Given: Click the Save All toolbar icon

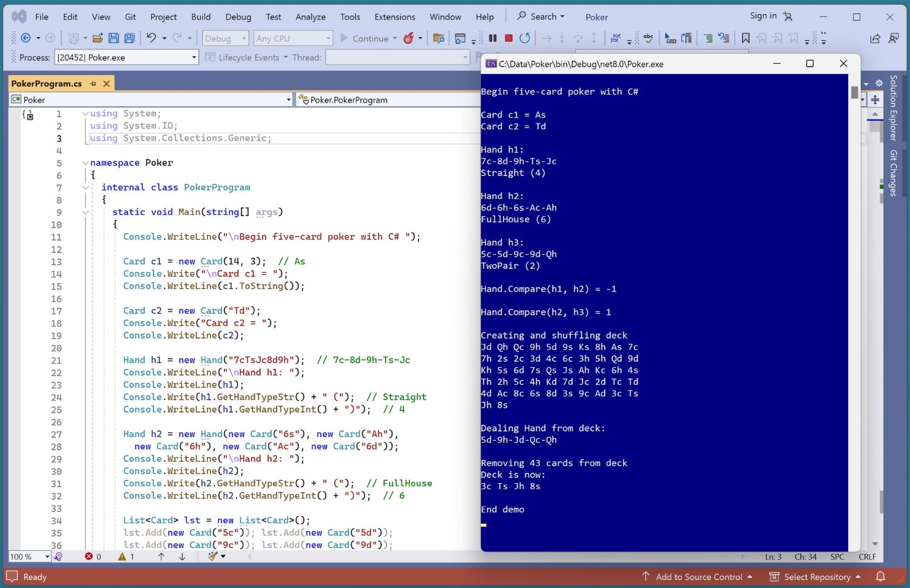Looking at the screenshot, I should [x=129, y=38].
